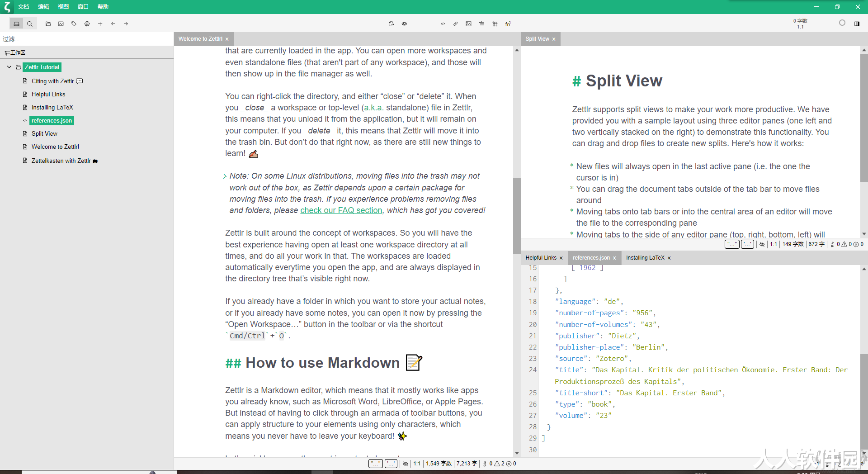Click double-quotes button in left pane status bar
868x474 pixels.
click(376, 464)
